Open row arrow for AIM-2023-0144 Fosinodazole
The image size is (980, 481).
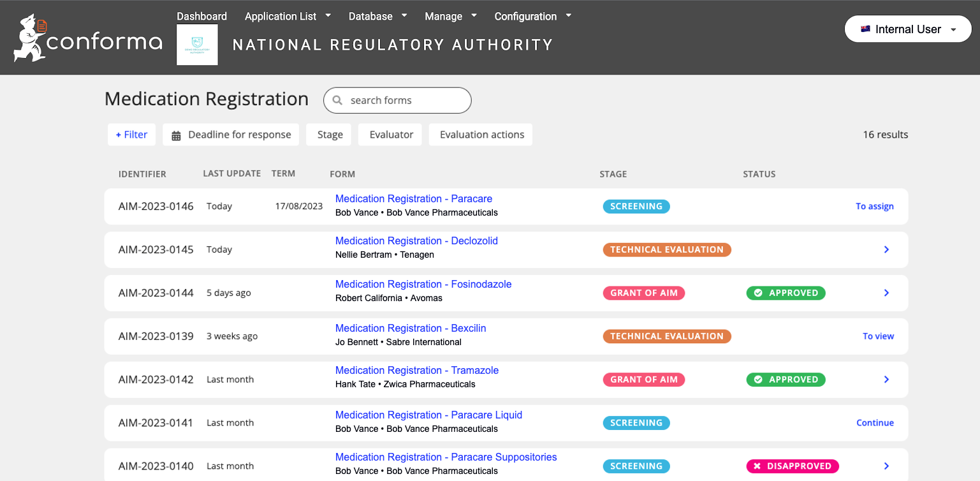pos(886,293)
